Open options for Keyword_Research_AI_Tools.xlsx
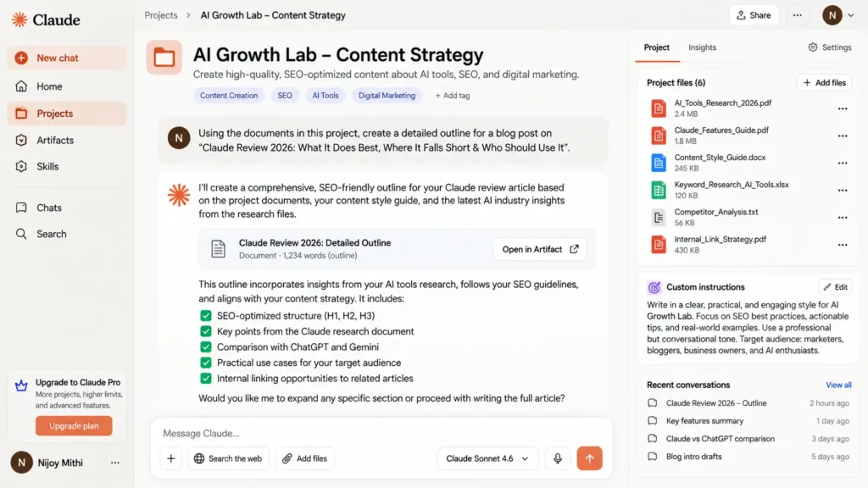This screenshot has height=488, width=868. click(843, 191)
